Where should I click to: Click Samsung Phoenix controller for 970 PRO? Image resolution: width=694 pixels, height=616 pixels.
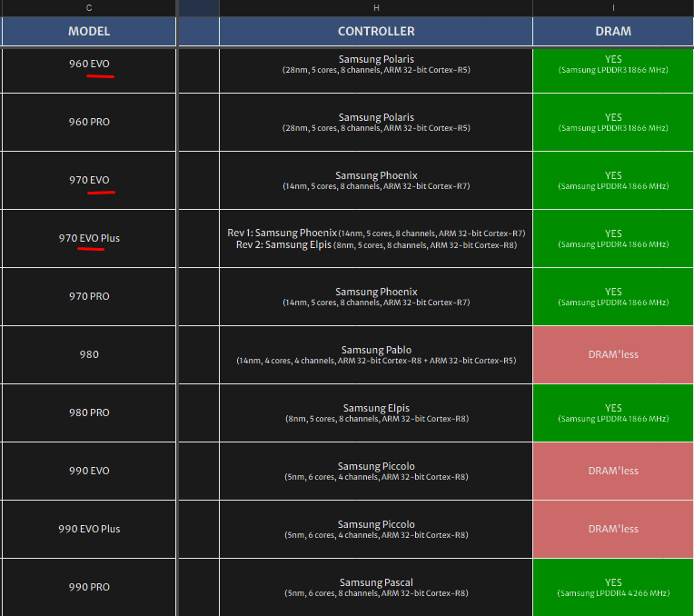[x=376, y=297]
